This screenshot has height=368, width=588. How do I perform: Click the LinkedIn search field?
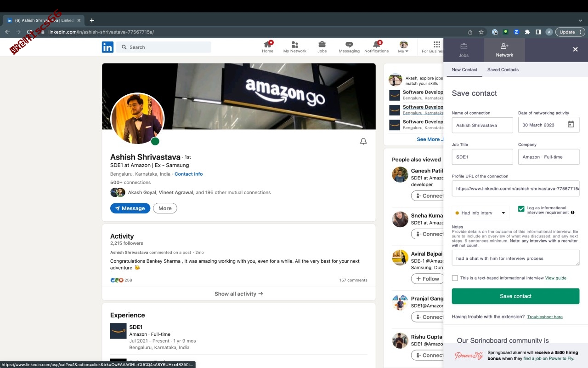click(164, 47)
